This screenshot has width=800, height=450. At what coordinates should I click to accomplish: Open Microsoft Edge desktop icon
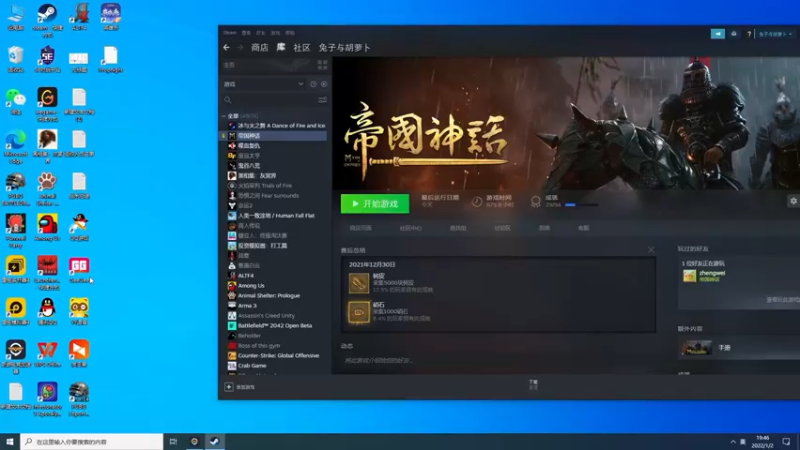point(16,146)
